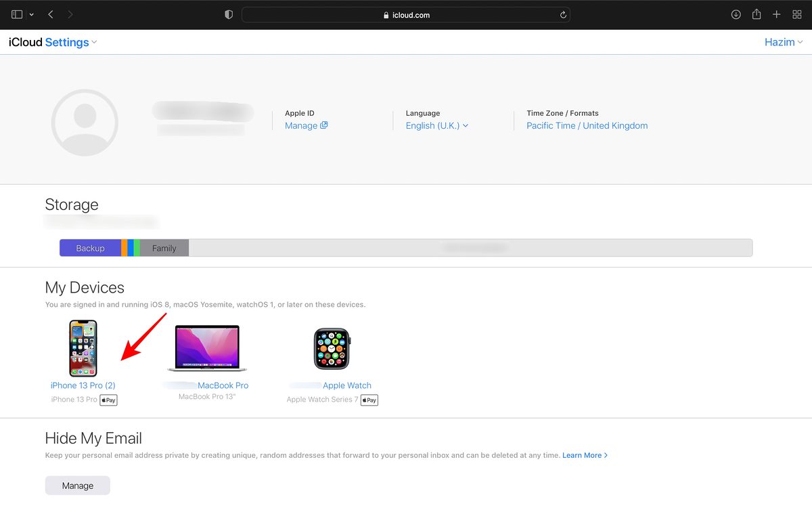Image resolution: width=812 pixels, height=508 pixels.
Task: Show tab overview grid icon
Action: [796, 14]
